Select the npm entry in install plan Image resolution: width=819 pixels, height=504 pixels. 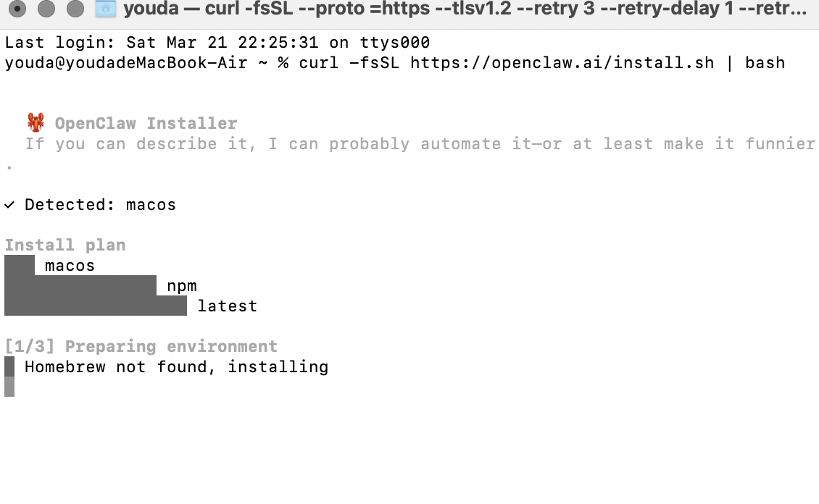click(182, 286)
